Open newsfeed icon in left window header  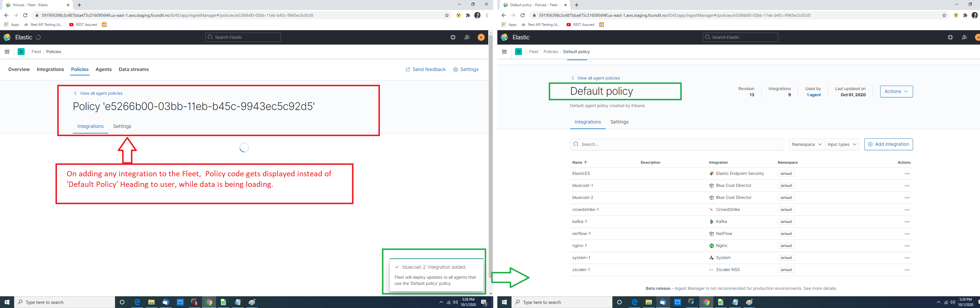click(467, 37)
